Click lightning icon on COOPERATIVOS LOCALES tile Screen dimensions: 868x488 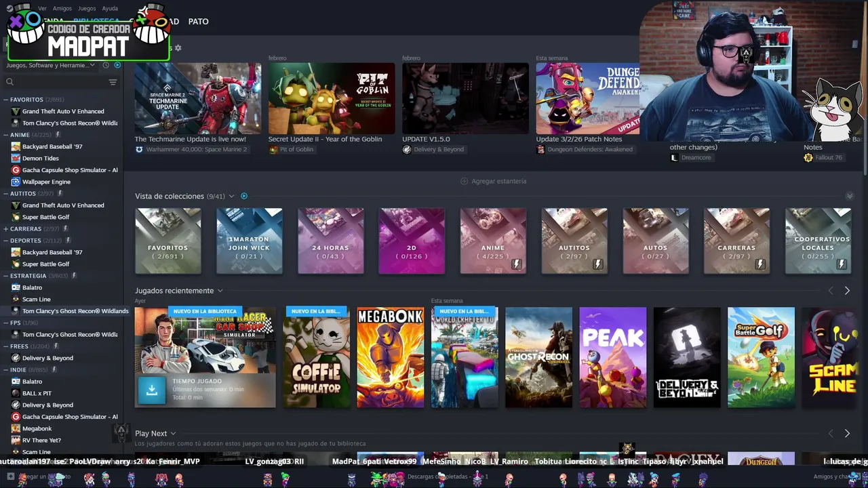(842, 264)
